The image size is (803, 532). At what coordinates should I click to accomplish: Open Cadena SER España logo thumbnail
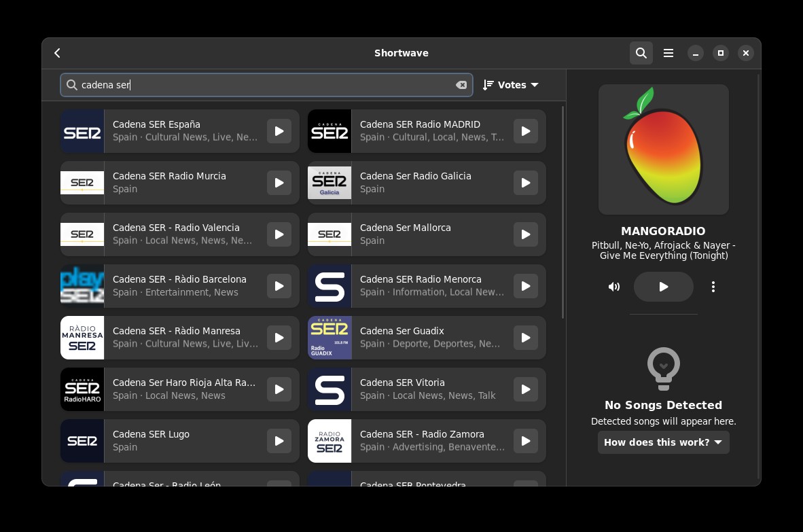[x=82, y=131]
